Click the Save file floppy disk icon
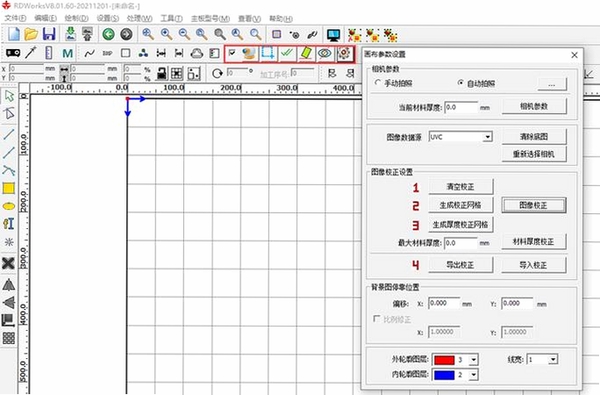 49,34
